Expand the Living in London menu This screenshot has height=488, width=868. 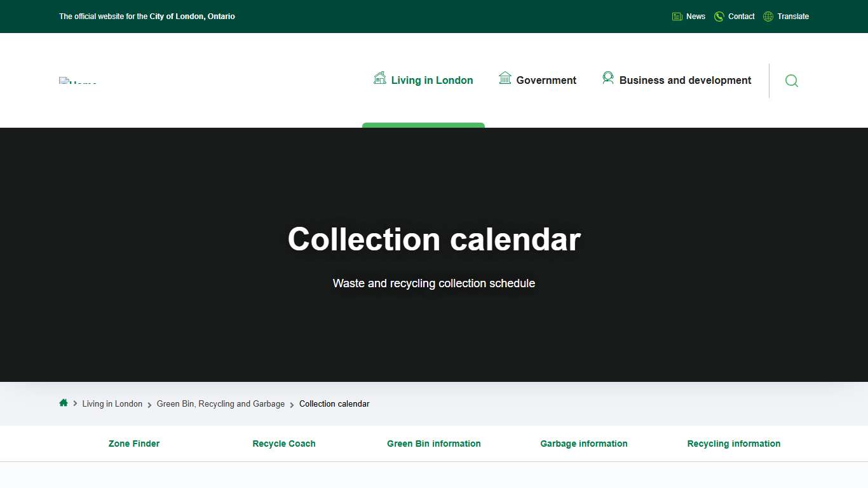(432, 80)
